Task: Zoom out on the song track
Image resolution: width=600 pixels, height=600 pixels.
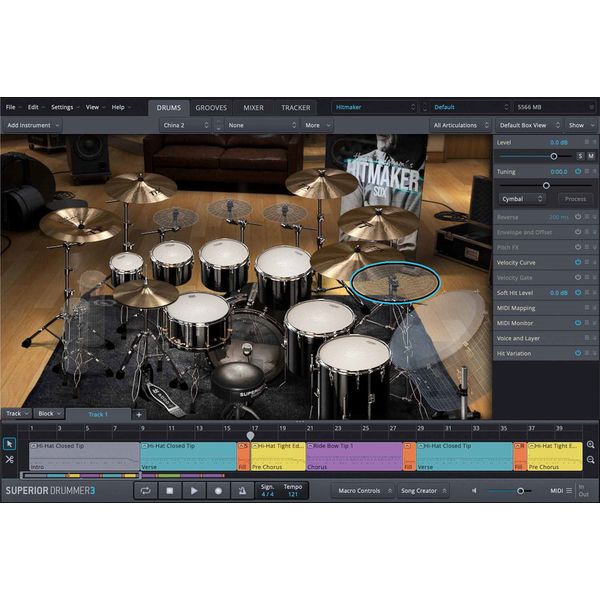Action: 590,460
